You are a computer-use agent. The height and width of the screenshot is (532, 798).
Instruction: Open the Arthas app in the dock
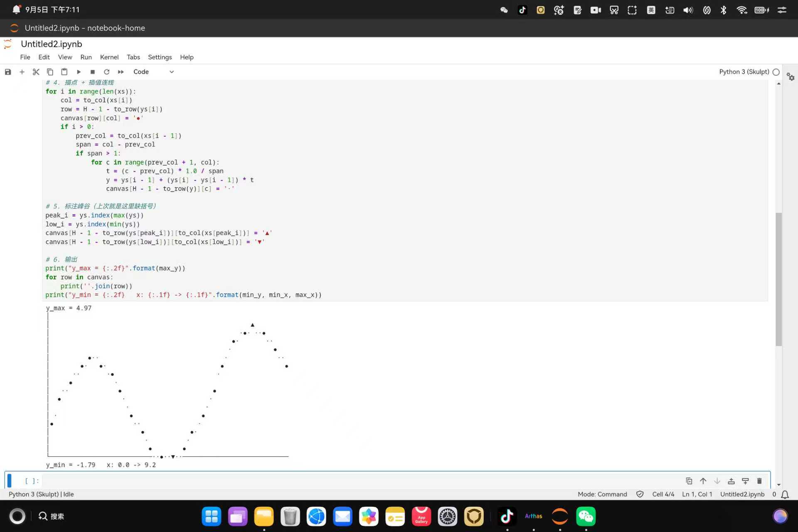coord(533,516)
